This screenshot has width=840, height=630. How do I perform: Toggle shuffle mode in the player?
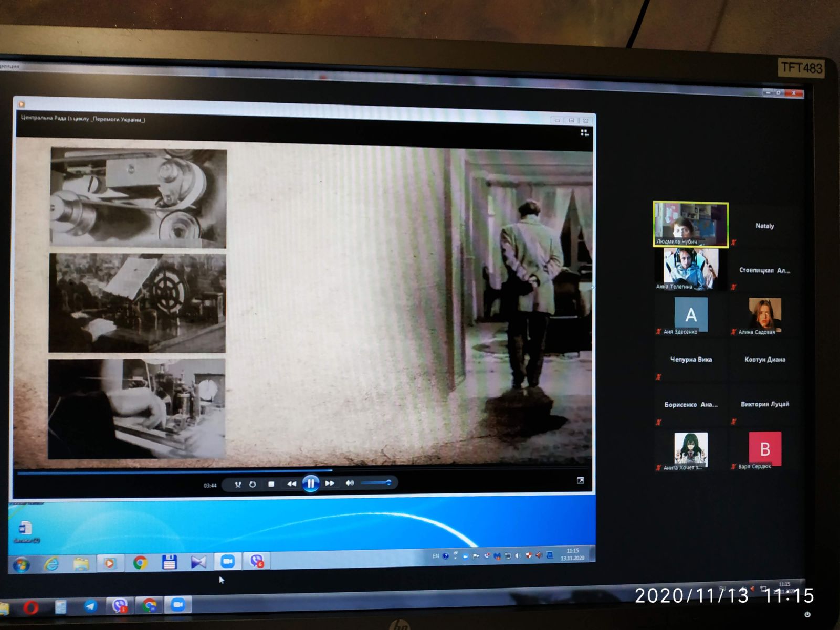point(238,485)
